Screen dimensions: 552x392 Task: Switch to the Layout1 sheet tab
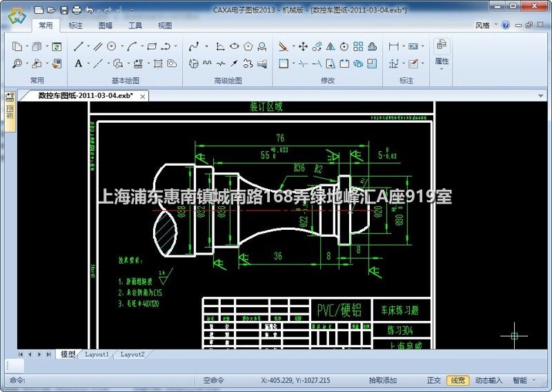coord(97,354)
